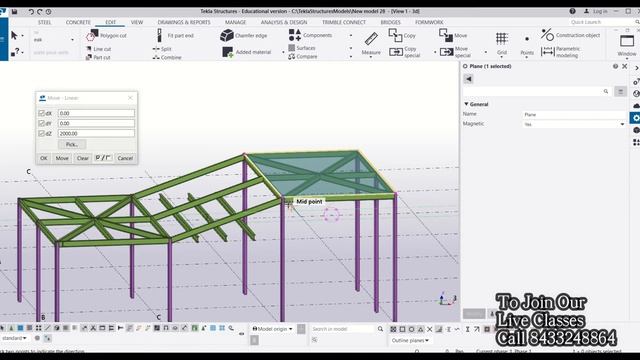Image resolution: width=640 pixels, height=360 pixels.
Task: Click the Name field showing Plane
Action: 574,115
